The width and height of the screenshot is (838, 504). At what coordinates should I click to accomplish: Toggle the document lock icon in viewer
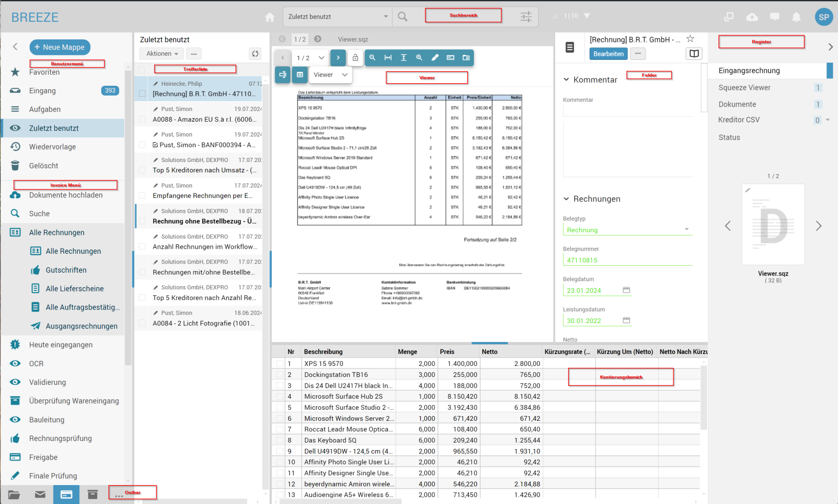[x=355, y=58]
